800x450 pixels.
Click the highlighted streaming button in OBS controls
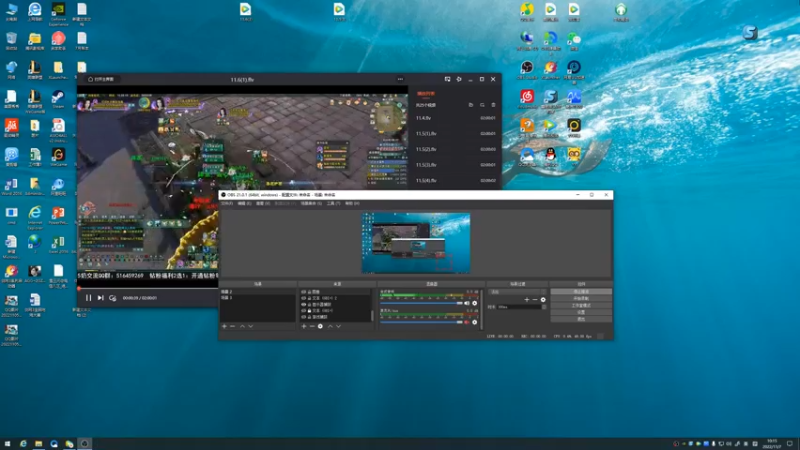[581, 292]
